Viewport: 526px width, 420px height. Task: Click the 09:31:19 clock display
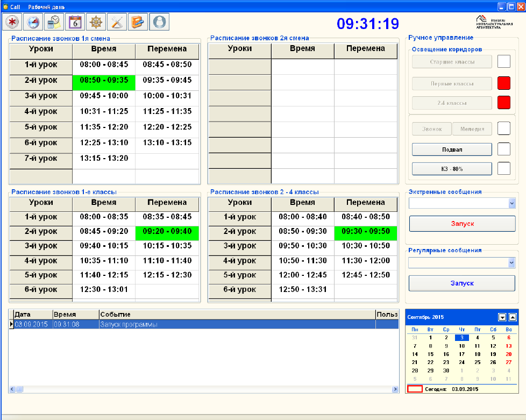(x=368, y=24)
